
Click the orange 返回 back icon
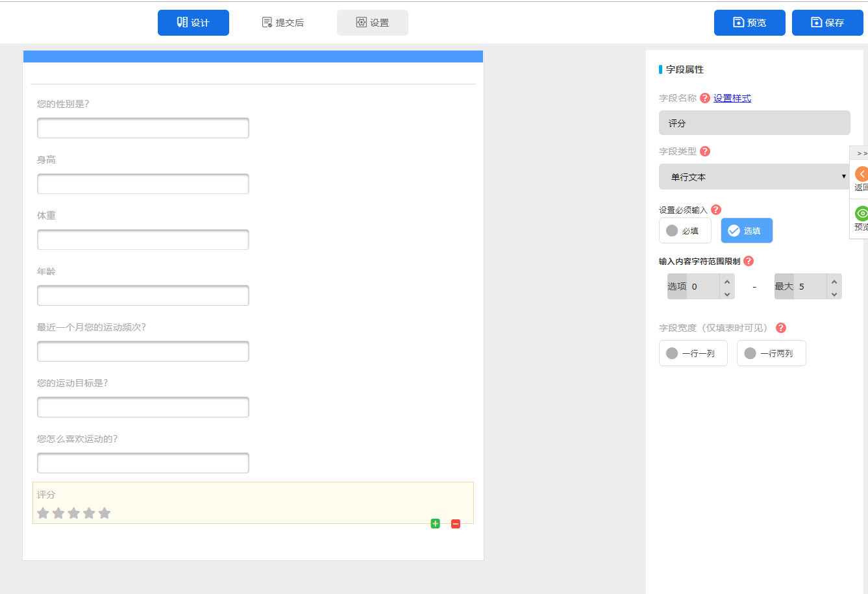tap(861, 174)
